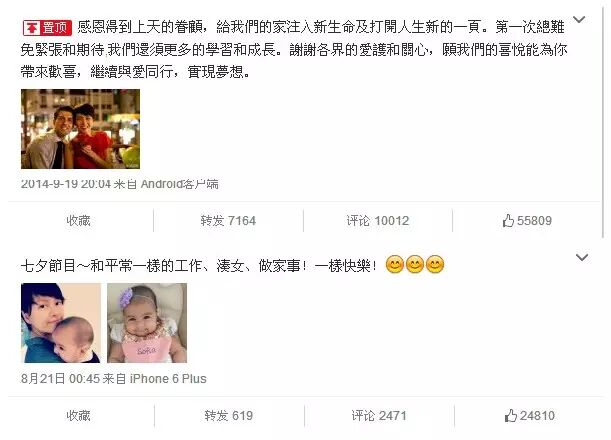Like the first post with 55809 likes
Viewport: 611px width, 440px height.
[x=527, y=221]
